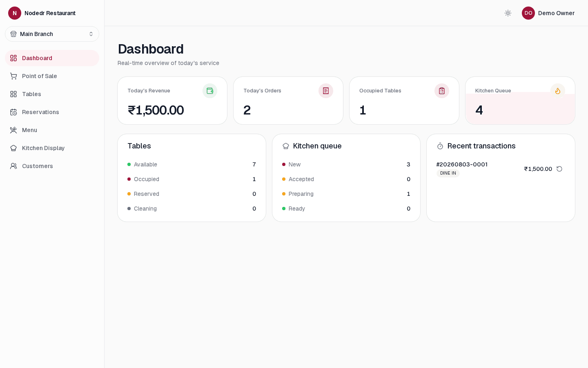Image resolution: width=588 pixels, height=368 pixels.
Task: Click the New orders count 3
Action: (x=408, y=164)
